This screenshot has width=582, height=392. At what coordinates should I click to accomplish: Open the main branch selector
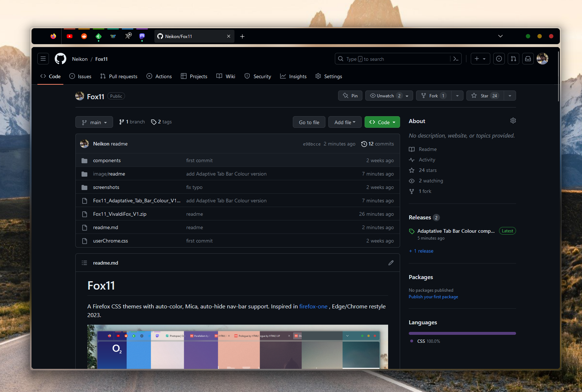pos(94,122)
